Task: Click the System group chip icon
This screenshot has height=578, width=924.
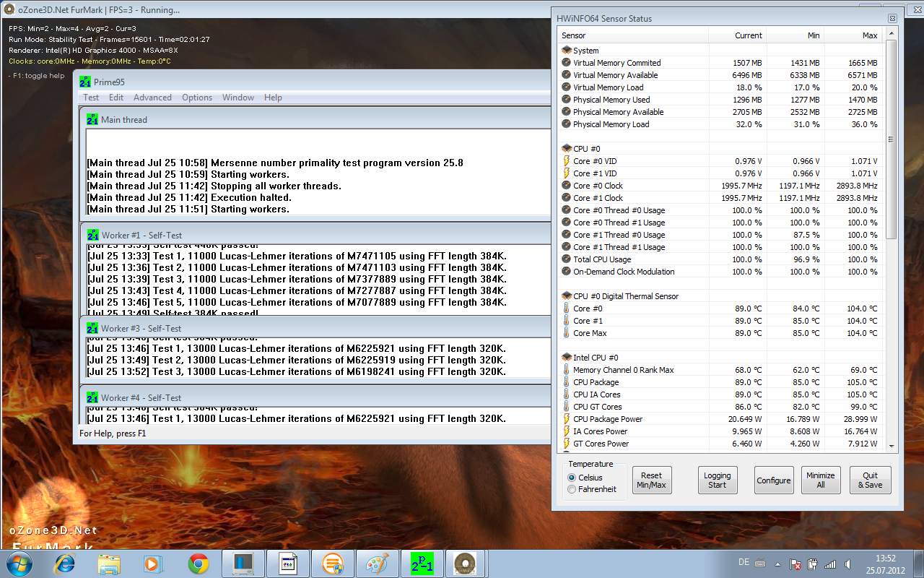Action: 567,51
